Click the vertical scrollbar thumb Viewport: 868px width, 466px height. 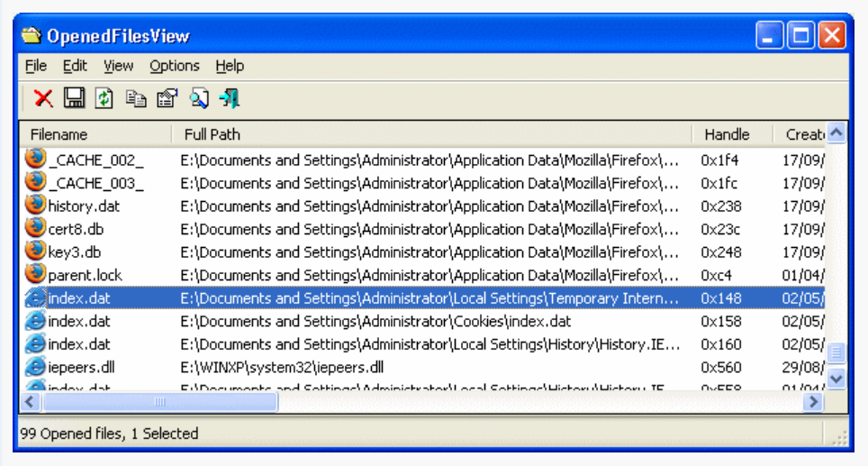836,352
